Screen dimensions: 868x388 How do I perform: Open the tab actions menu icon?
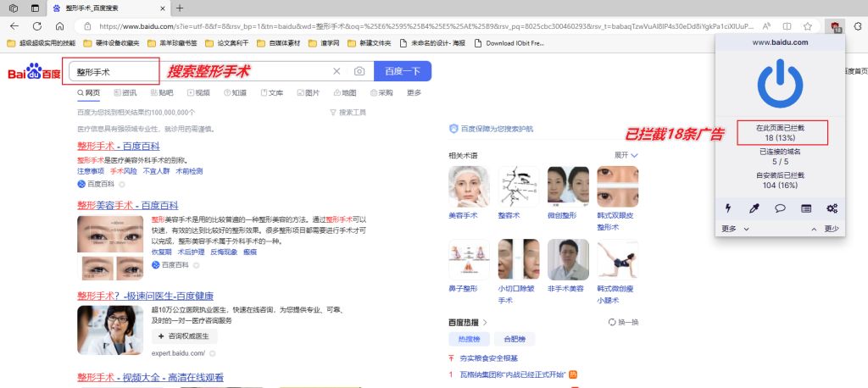(x=35, y=8)
